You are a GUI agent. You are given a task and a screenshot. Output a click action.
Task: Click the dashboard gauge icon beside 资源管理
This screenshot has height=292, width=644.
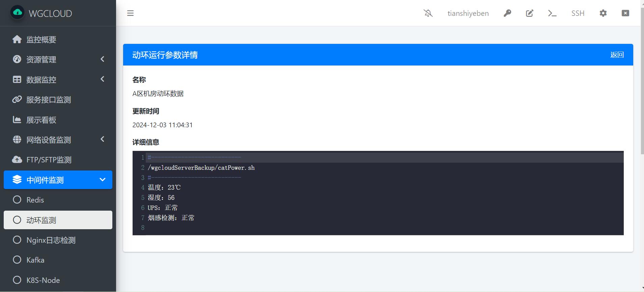click(x=17, y=59)
